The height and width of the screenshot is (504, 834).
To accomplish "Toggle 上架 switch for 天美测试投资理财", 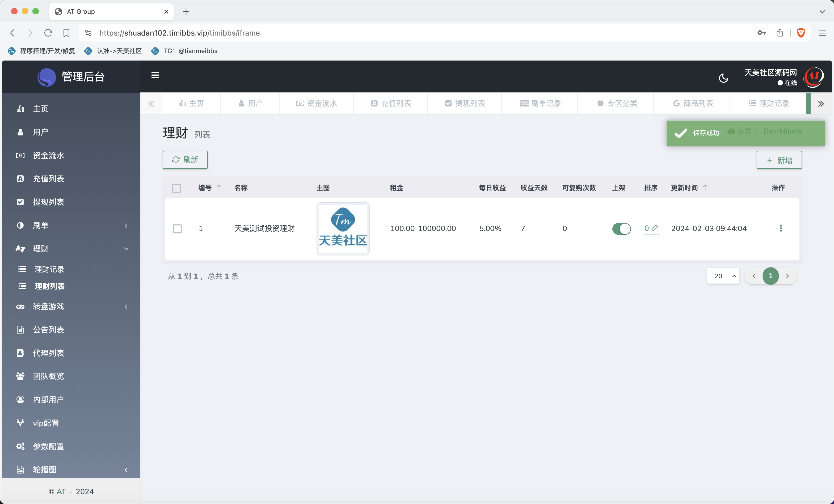I will pyautogui.click(x=621, y=229).
